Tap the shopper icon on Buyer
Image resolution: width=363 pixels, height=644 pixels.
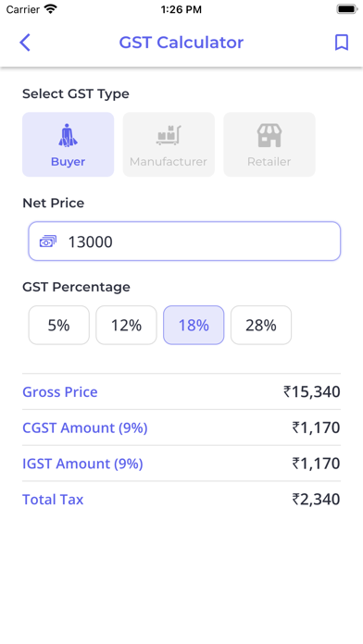[x=68, y=136]
